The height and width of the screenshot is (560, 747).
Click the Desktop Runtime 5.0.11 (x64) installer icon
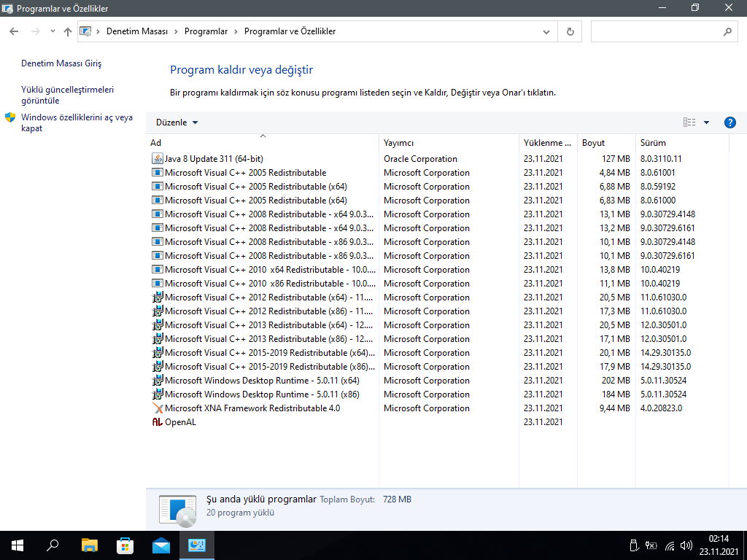[158, 381]
